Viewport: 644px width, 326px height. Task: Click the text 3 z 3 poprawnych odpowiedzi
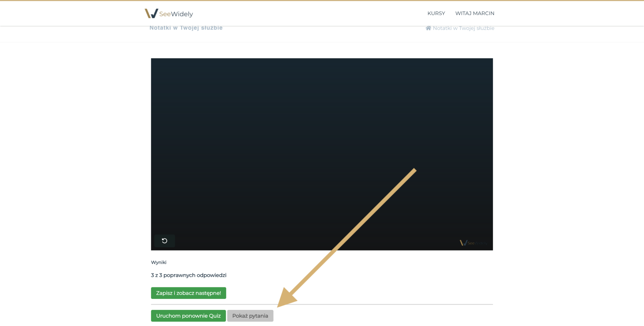pos(188,275)
